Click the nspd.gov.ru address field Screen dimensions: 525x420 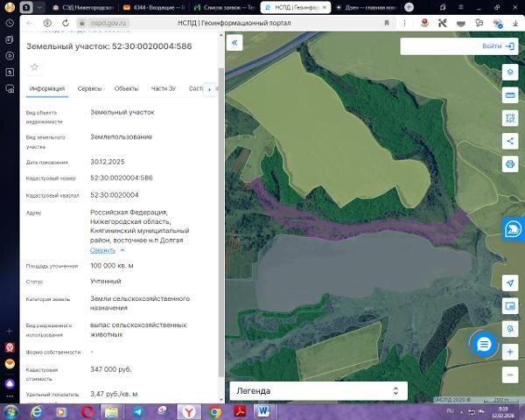108,23
